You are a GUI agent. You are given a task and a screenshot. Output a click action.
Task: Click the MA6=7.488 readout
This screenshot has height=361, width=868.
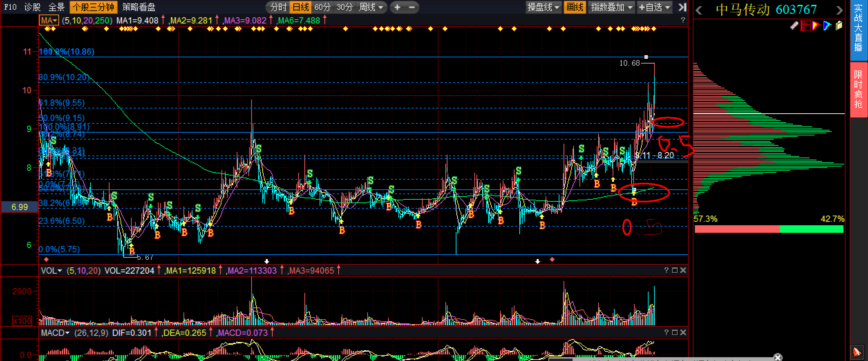pyautogui.click(x=299, y=20)
